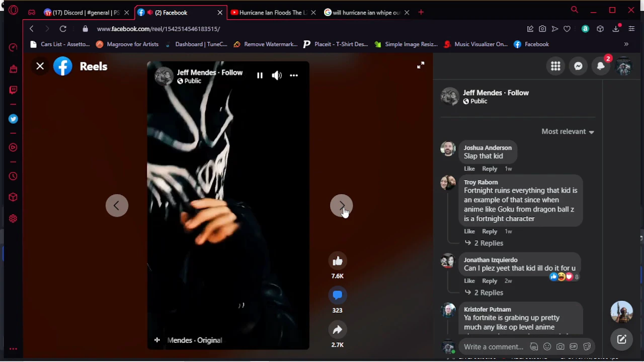Viewport: 644px width, 362px height.
Task: Open the sticker picker in comment box
Action: click(x=587, y=347)
